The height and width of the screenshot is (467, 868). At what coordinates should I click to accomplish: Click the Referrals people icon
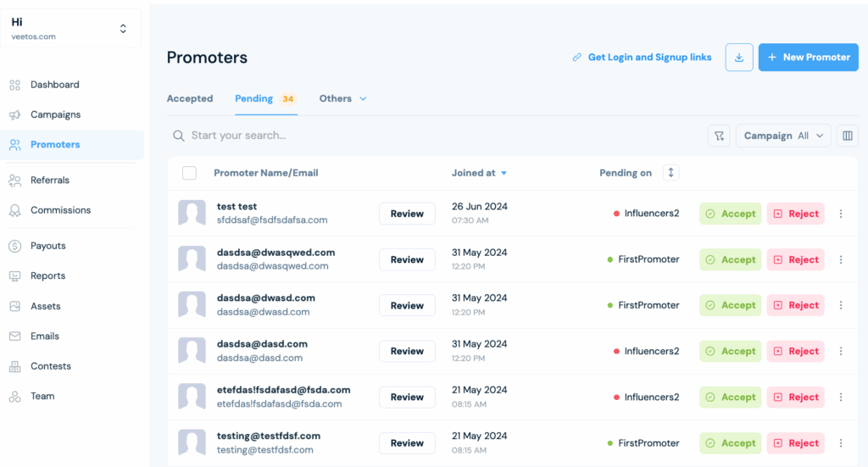click(x=15, y=181)
